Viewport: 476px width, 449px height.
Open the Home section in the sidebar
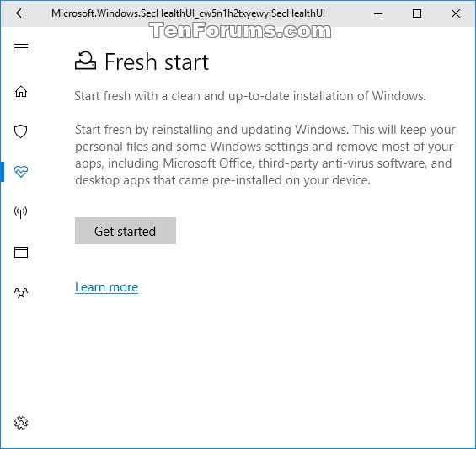click(x=21, y=91)
